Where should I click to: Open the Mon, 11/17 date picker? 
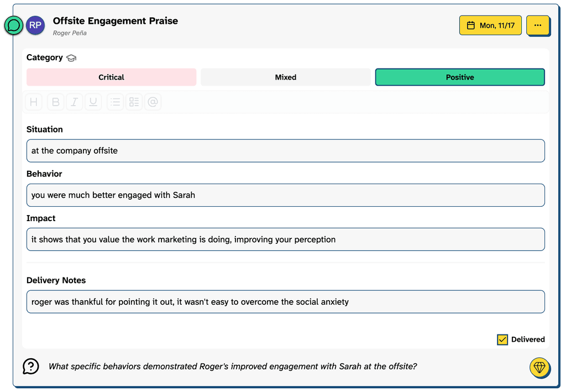pos(490,25)
